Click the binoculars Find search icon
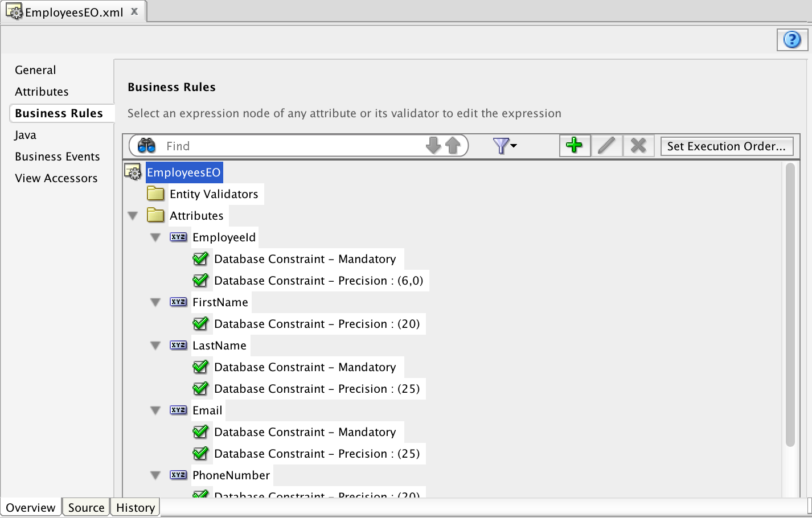This screenshot has height=518, width=812. 147,146
